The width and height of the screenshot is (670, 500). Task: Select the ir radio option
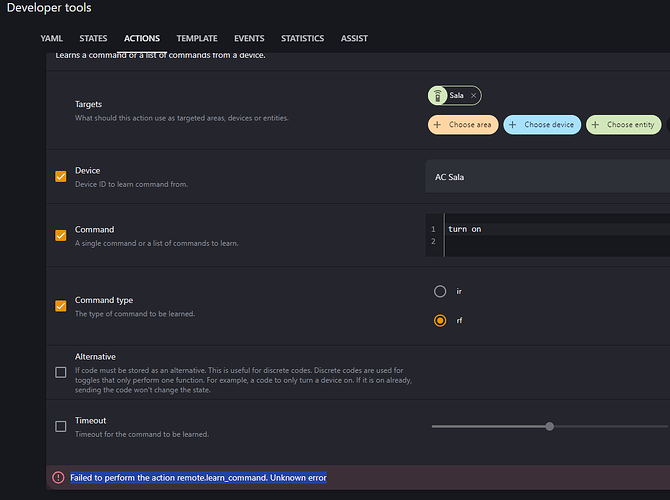(x=440, y=291)
